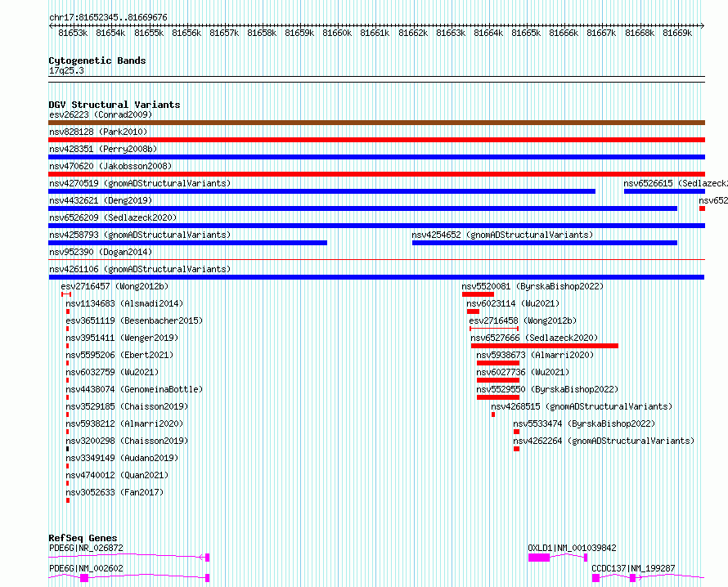728x587 pixels.
Task: Click nsv6023114 (Wu2021) red bar
Action: point(473,311)
